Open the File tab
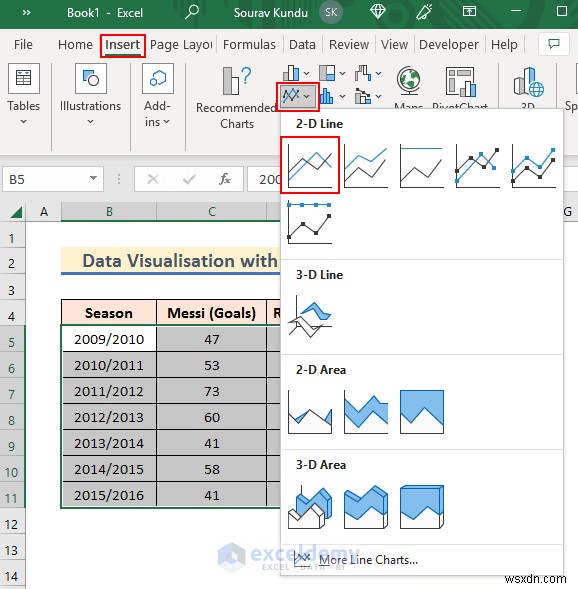This screenshot has height=589, width=578. point(23,45)
